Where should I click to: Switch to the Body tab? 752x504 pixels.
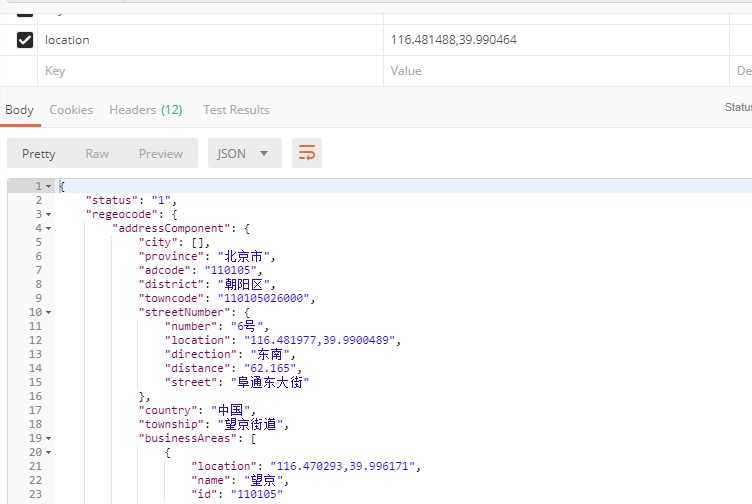pyautogui.click(x=19, y=110)
